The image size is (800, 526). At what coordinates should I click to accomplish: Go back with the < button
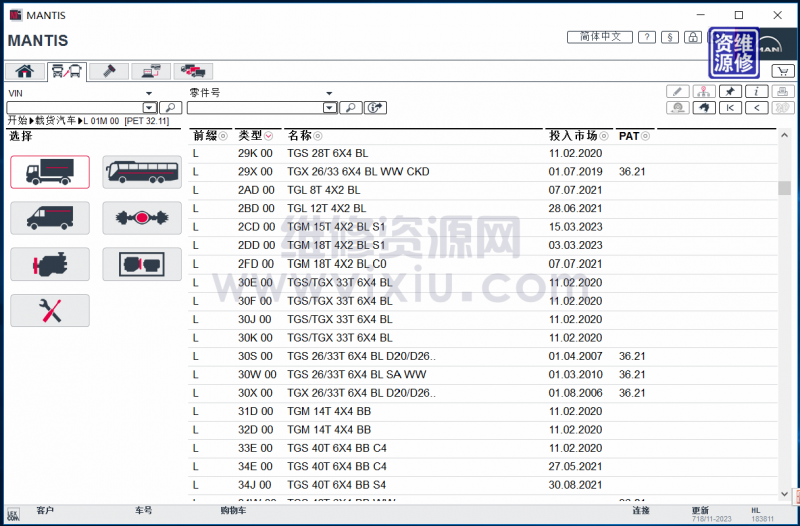[757, 108]
